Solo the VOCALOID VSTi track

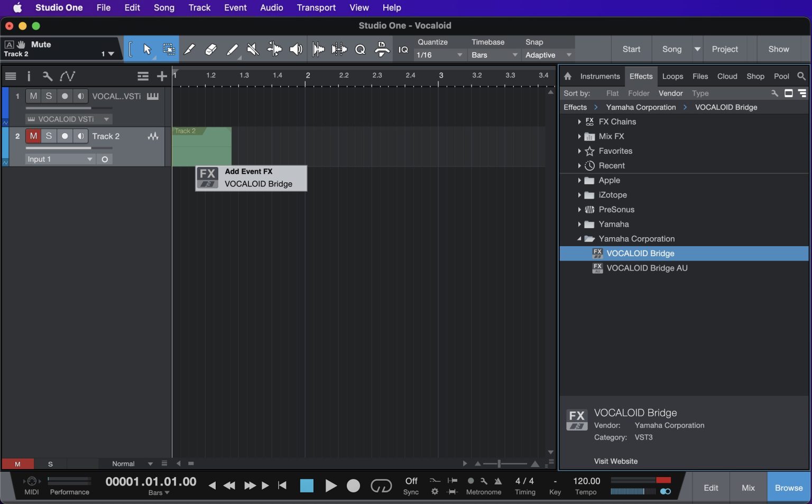pyautogui.click(x=49, y=96)
